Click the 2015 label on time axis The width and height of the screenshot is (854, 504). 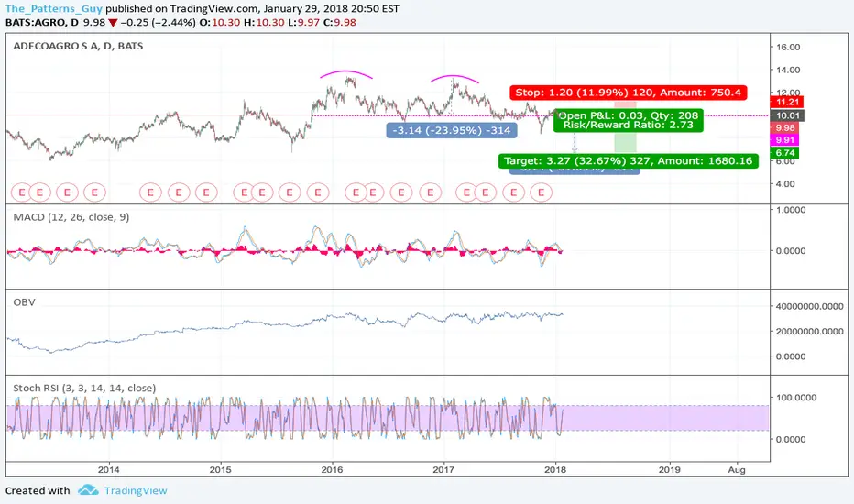(221, 470)
